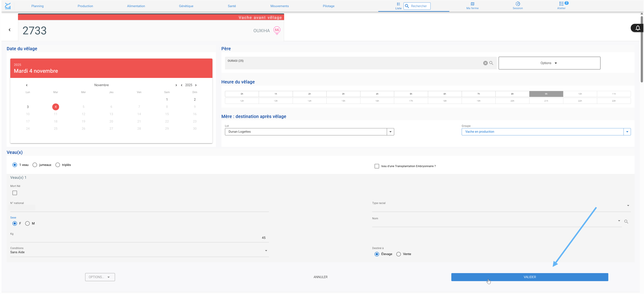Clear the OURASI father field
This screenshot has width=644, height=294.
pos(485,63)
